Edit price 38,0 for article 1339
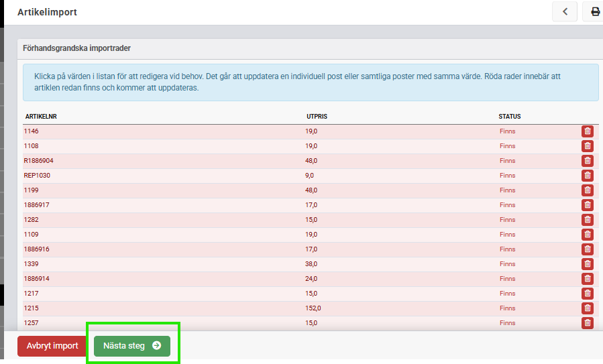Image resolution: width=603 pixels, height=364 pixels. (x=311, y=264)
